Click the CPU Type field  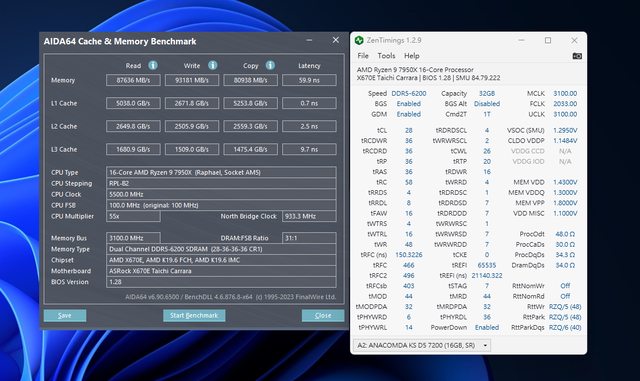tap(221, 172)
